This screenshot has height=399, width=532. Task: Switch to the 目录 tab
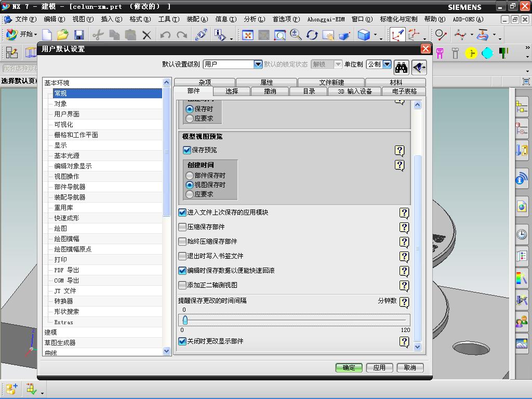pyautogui.click(x=309, y=91)
